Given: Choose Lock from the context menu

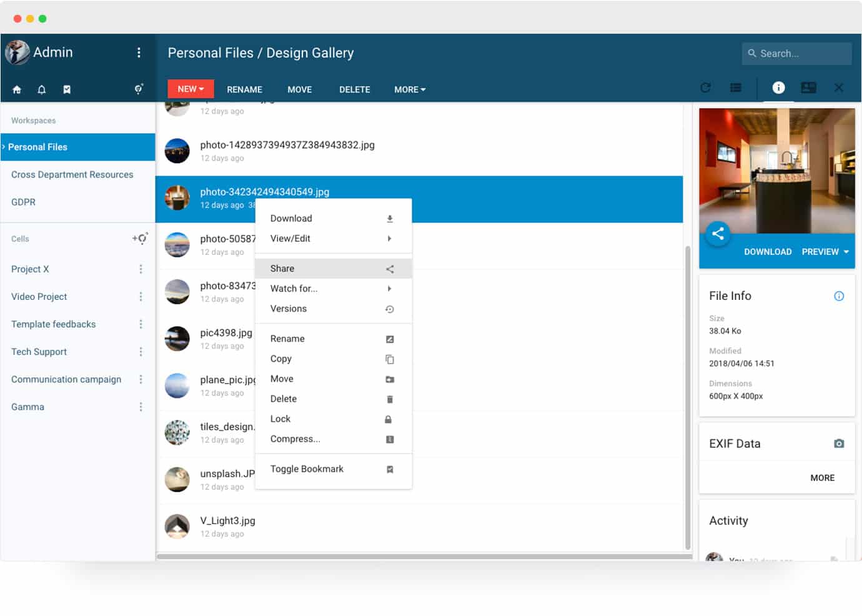Looking at the screenshot, I should (x=280, y=419).
